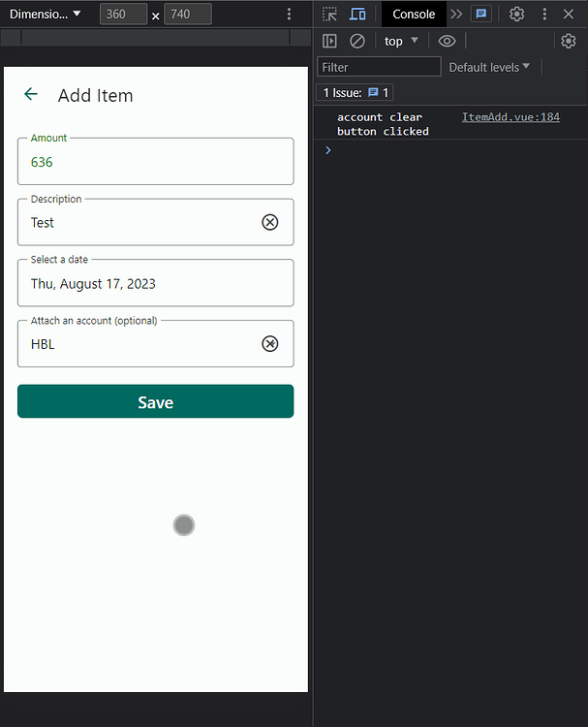
Task: Click the console Filter input field
Action: point(379,67)
